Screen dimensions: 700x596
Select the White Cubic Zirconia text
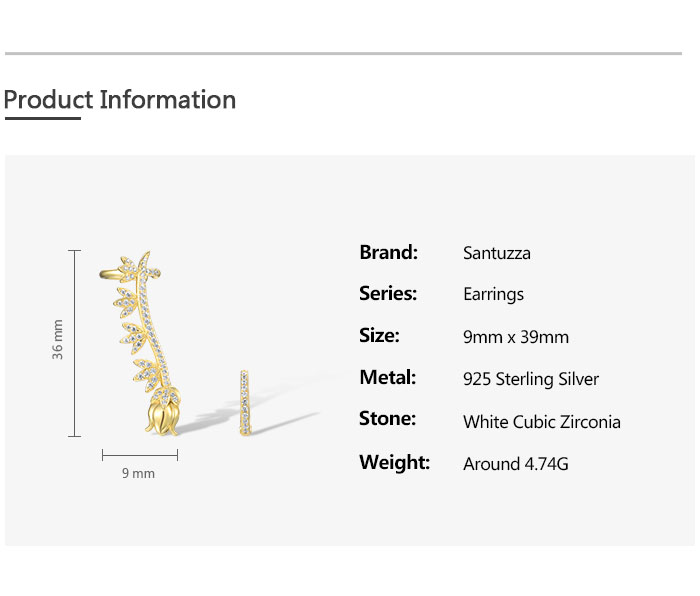pos(542,422)
